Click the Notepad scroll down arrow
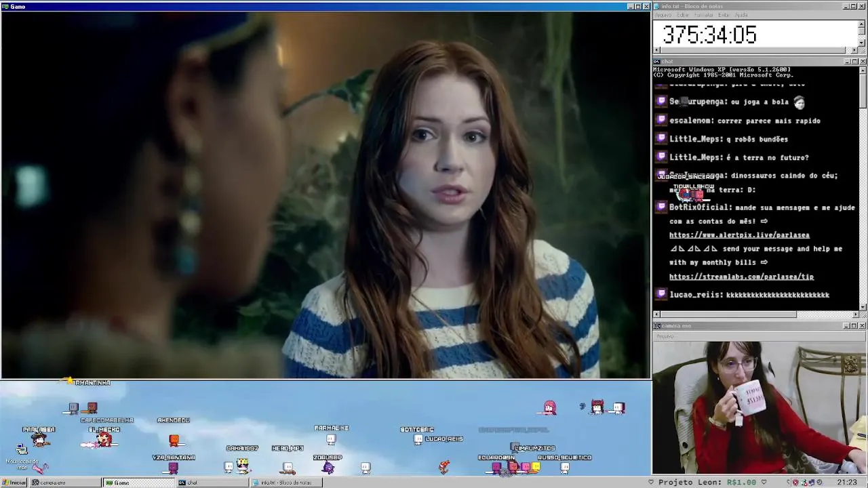The width and height of the screenshot is (868, 488). [x=862, y=43]
